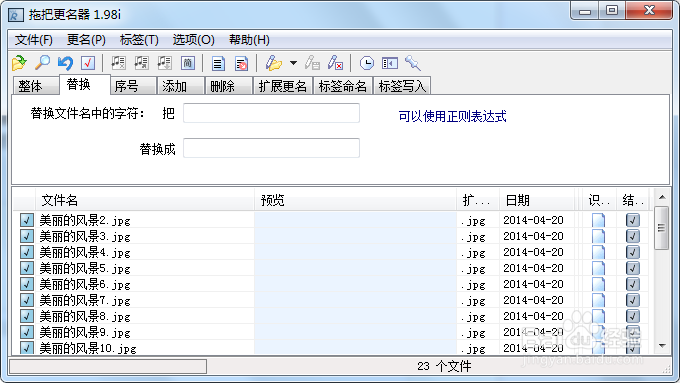Select the file name 美丽的风景8.jpg
The height and width of the screenshot is (383, 680).
click(x=85, y=316)
